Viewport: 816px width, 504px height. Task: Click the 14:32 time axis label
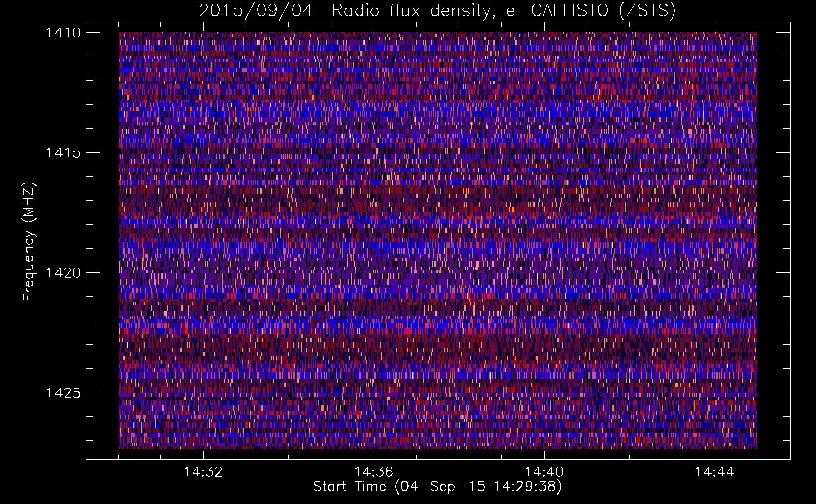click(x=203, y=472)
